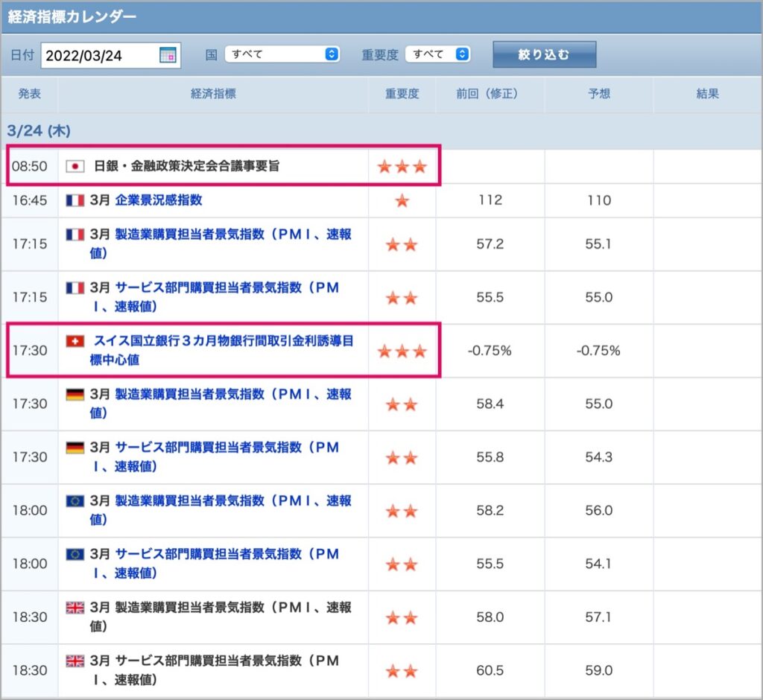Click the forecast value 54.3
The width and height of the screenshot is (763, 700).
coord(599,456)
